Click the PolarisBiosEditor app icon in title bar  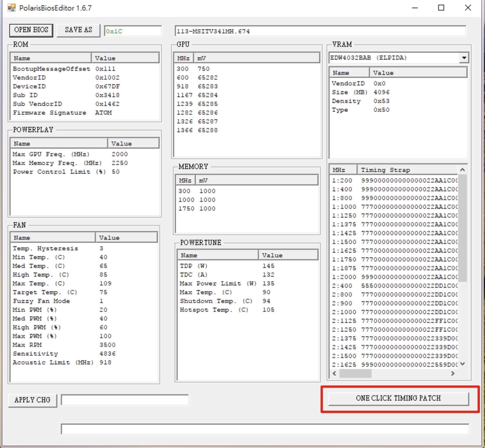(x=11, y=8)
